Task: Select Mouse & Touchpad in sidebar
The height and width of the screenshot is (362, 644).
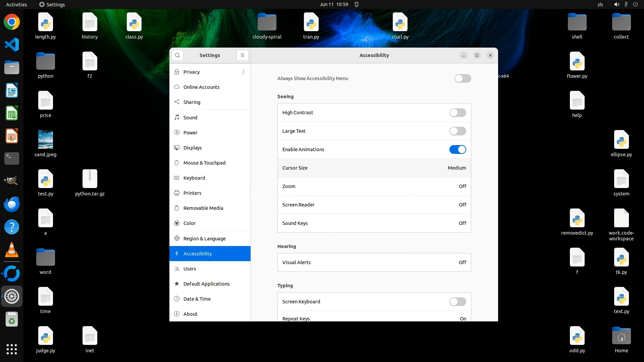Action: 204,163
